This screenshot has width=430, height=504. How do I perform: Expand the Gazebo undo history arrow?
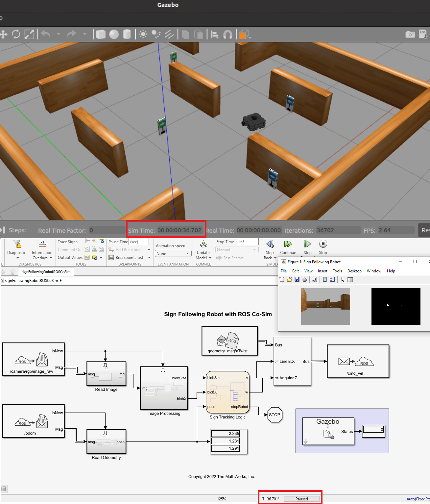[x=59, y=34]
